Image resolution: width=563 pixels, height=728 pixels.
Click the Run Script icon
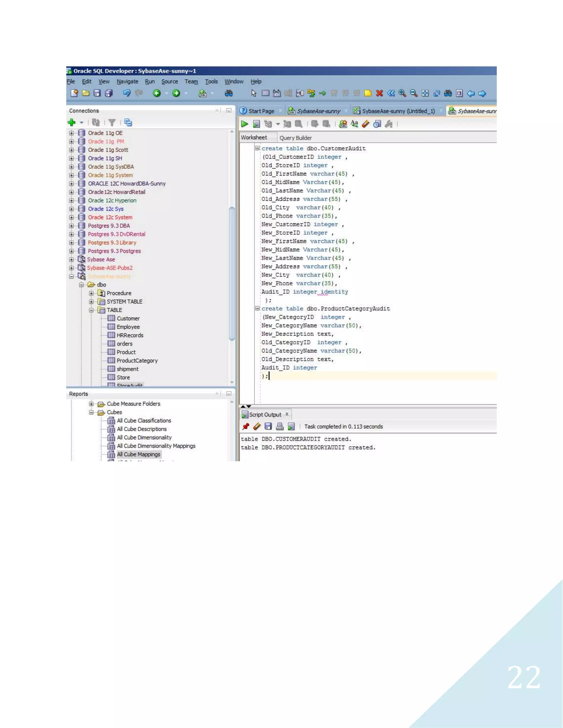pos(256,124)
